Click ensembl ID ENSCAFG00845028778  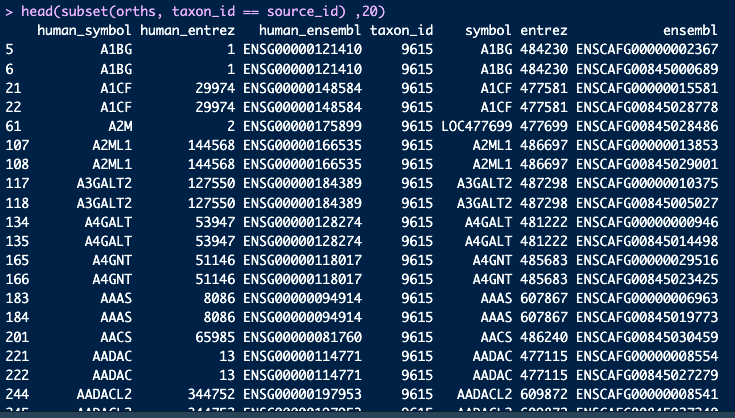click(647, 107)
